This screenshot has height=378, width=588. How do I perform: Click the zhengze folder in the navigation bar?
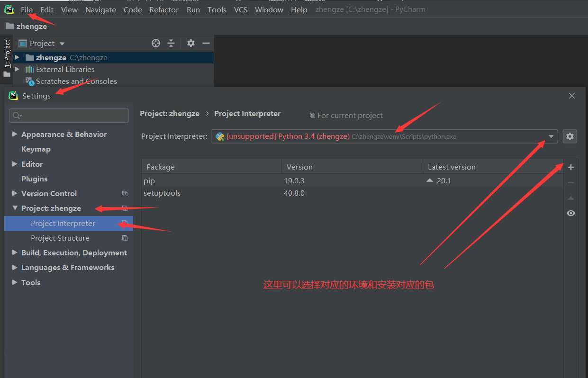(x=27, y=26)
